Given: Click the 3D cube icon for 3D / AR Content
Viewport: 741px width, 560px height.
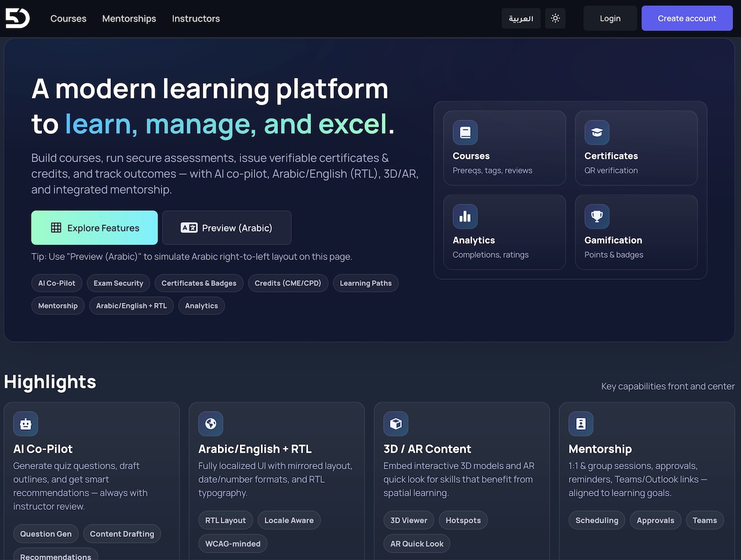Looking at the screenshot, I should pyautogui.click(x=396, y=424).
